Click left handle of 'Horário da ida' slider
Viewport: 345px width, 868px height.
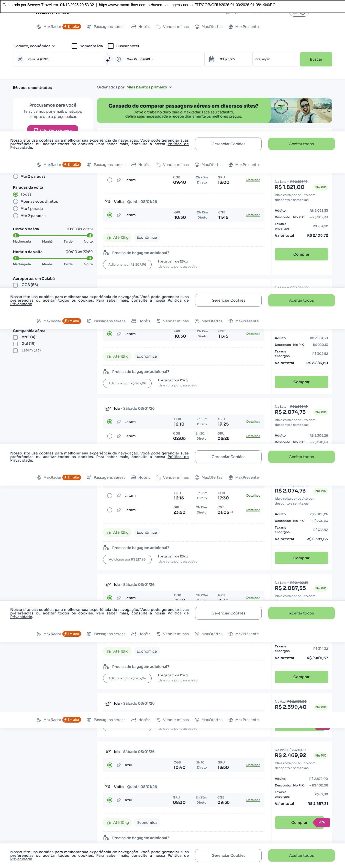click(16, 236)
